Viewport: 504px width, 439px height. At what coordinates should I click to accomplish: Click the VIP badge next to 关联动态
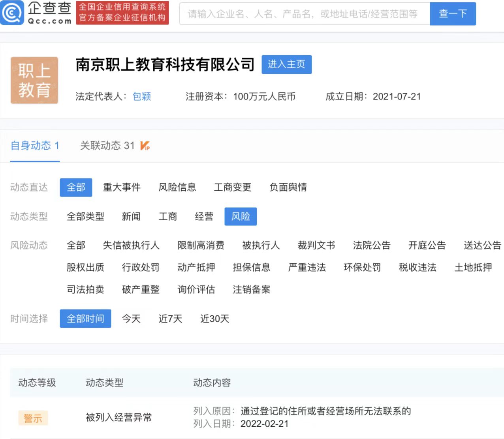click(145, 146)
